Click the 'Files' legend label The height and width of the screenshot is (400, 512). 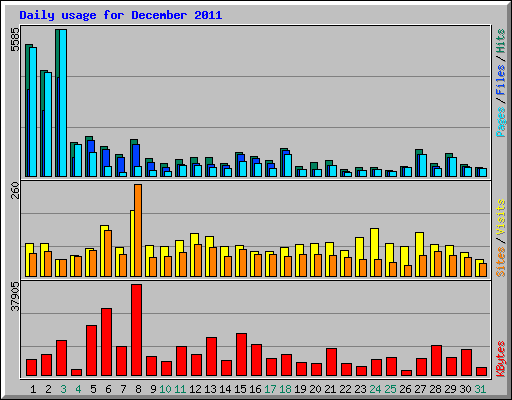500,79
